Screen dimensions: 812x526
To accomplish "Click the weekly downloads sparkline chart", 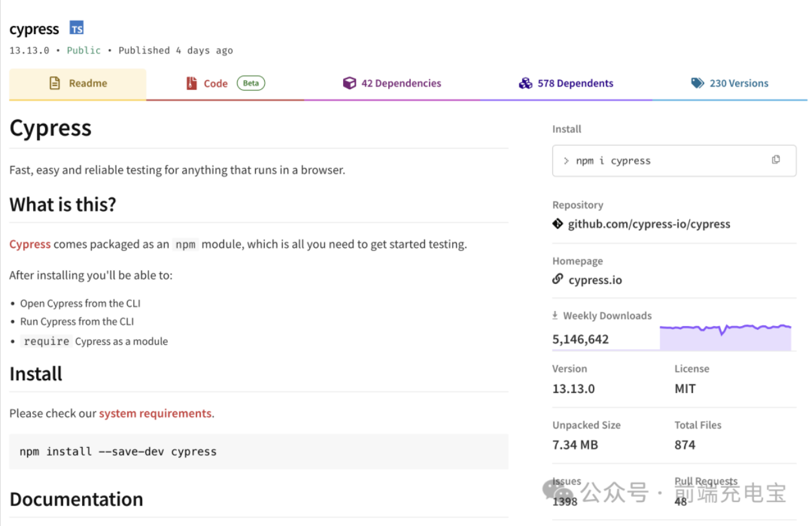I will coord(725,337).
